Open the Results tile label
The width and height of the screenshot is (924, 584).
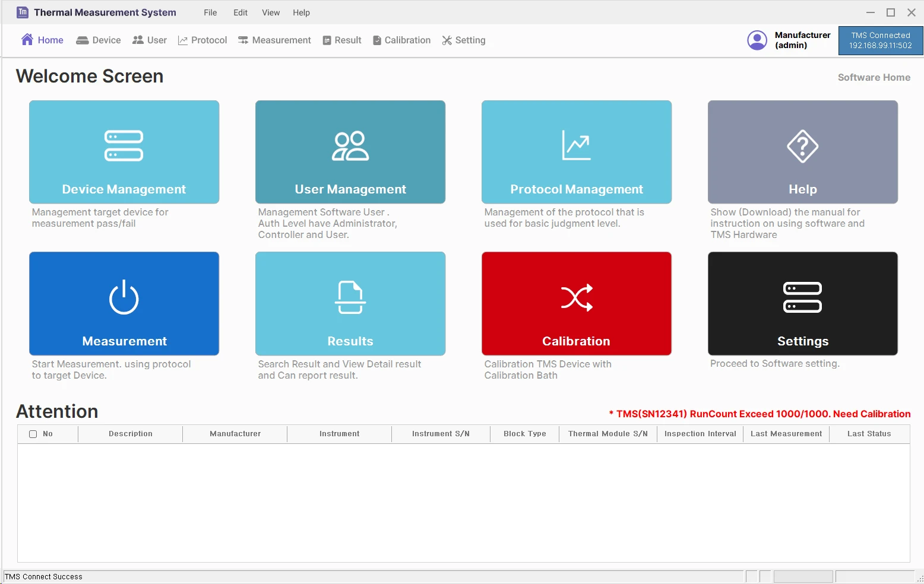click(350, 341)
